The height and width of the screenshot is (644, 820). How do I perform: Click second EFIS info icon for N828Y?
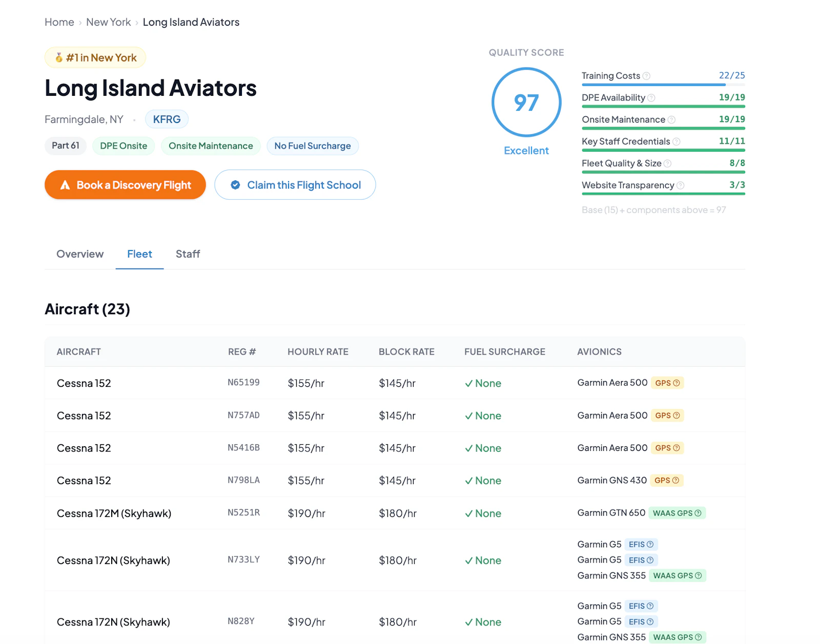click(650, 622)
